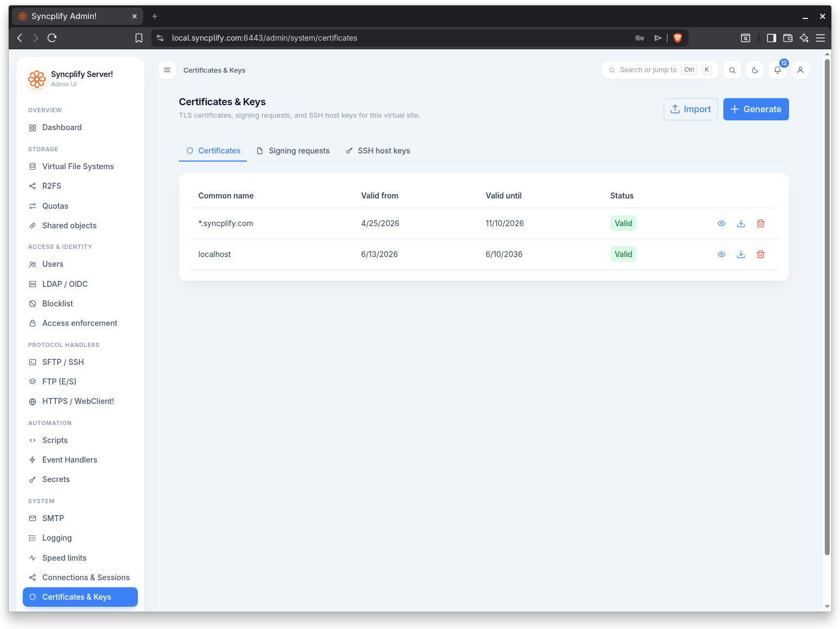
Task: Navigate to Users page
Action: 80,264
